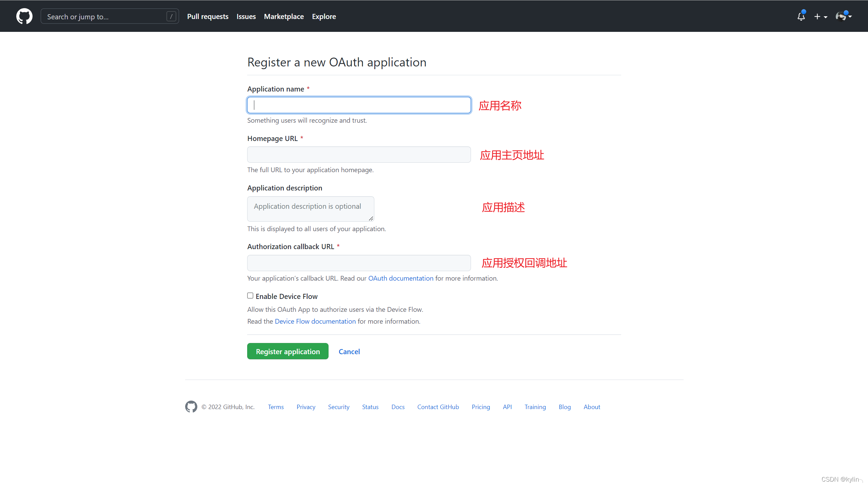Click the GitHub logo in header
This screenshot has height=486, width=868.
tap(24, 16)
